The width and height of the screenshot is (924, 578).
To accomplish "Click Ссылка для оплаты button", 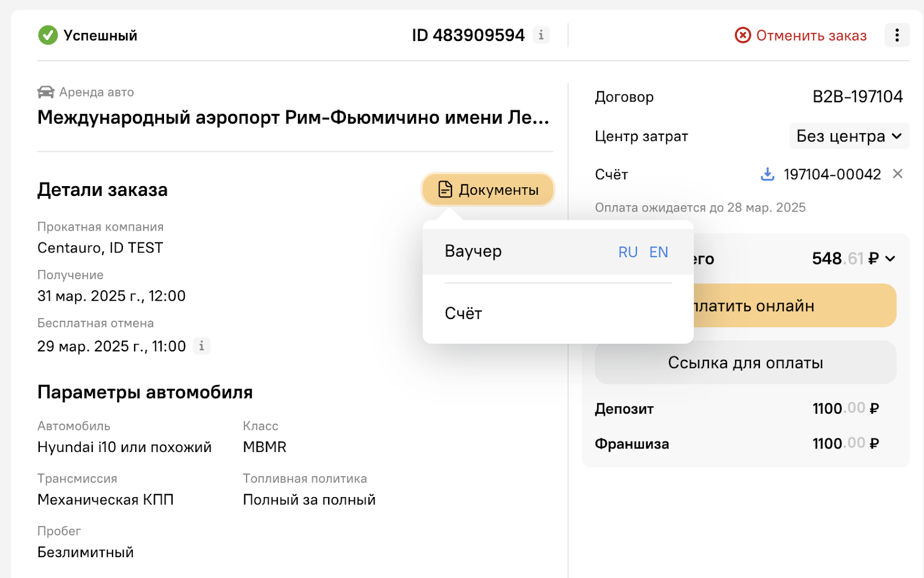I will (x=746, y=362).
